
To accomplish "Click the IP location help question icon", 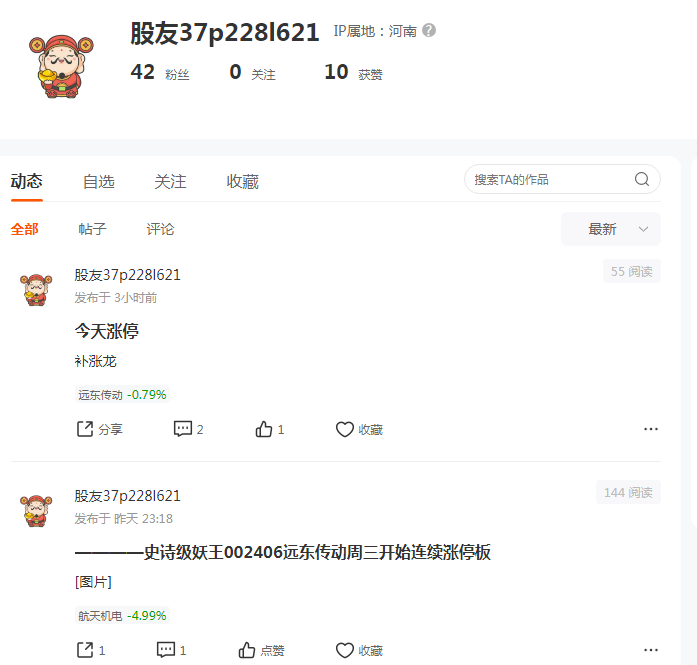I will click(429, 30).
